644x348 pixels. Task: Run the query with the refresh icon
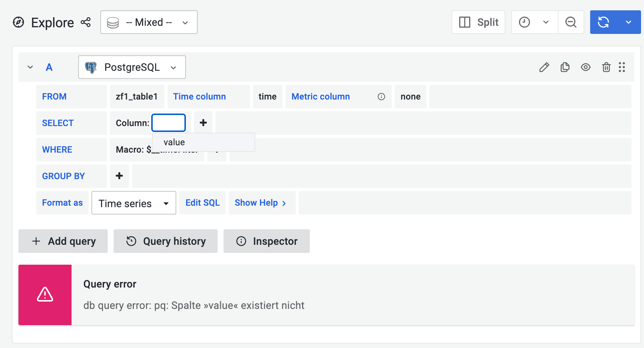coord(603,22)
